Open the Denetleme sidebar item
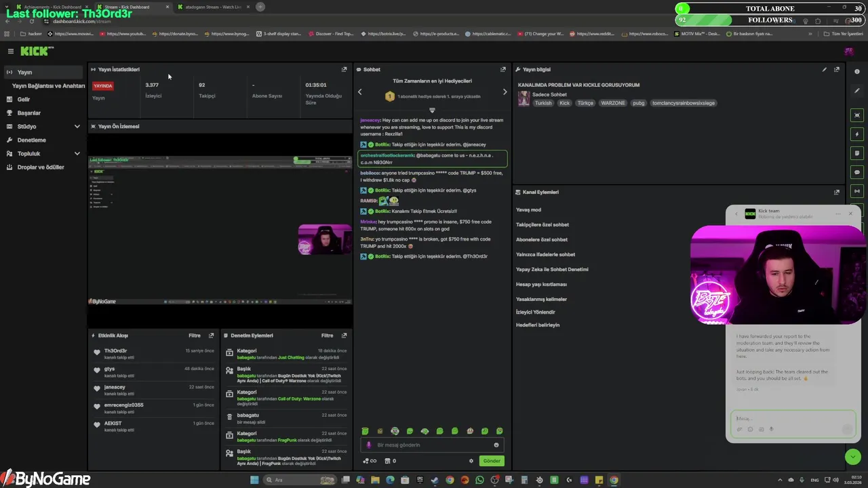868x488 pixels. (x=45, y=140)
